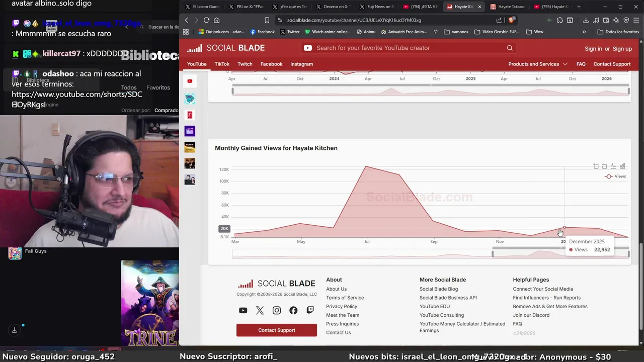Open the browser extensions puzzle icon
Screen dimensions: 644x362
pyautogui.click(x=559, y=20)
